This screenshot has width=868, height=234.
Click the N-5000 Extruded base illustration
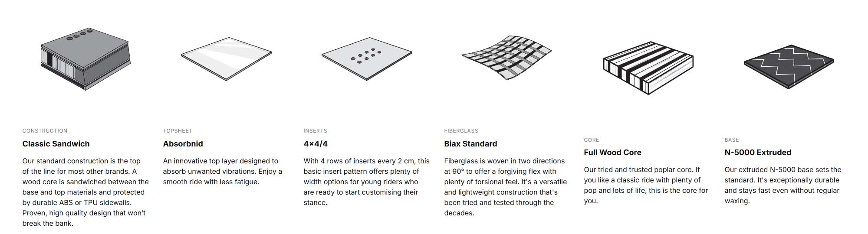coord(789,66)
